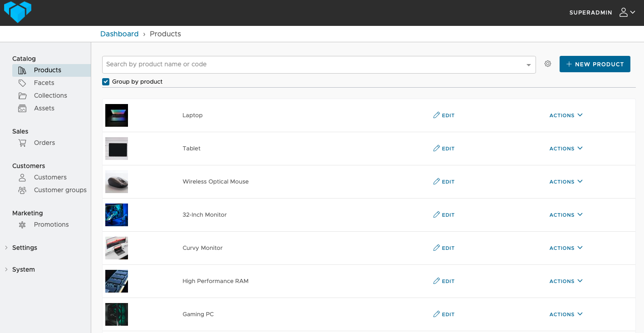Screen dimensions: 644x333
Task: Uncheck the Group by product checkbox
Action: [106, 82]
